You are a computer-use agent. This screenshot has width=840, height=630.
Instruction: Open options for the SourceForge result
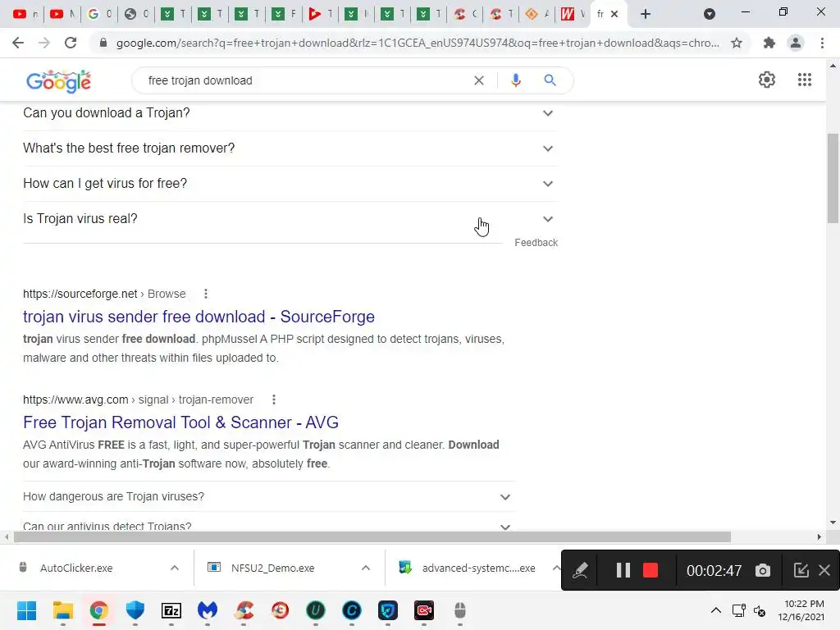pyautogui.click(x=206, y=294)
